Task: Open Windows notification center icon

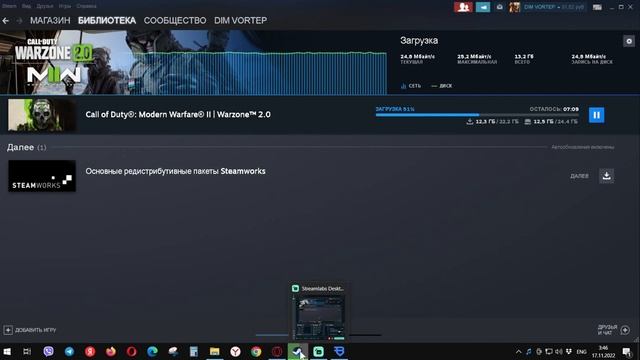Action: click(x=627, y=352)
